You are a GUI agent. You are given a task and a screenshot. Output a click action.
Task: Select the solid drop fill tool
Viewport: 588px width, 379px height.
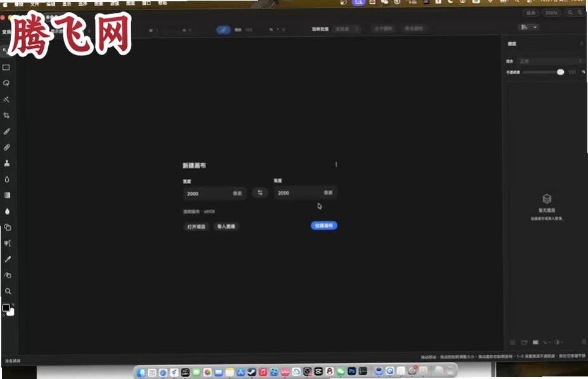(7, 211)
